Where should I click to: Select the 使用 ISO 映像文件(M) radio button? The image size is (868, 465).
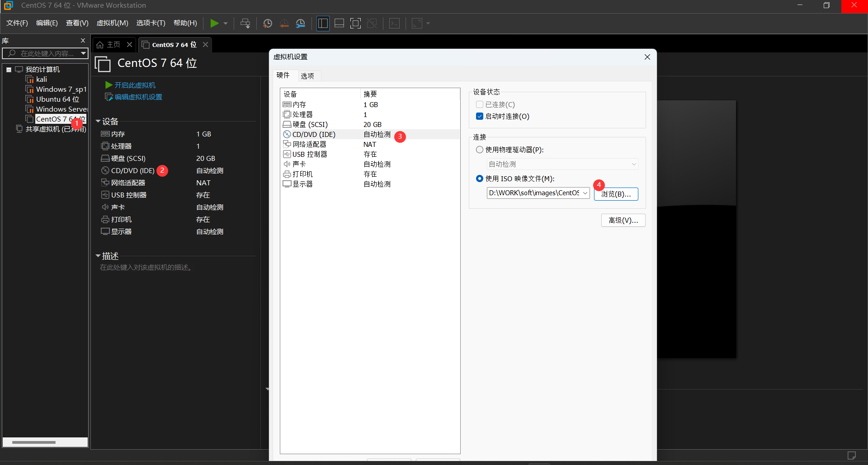tap(480, 178)
